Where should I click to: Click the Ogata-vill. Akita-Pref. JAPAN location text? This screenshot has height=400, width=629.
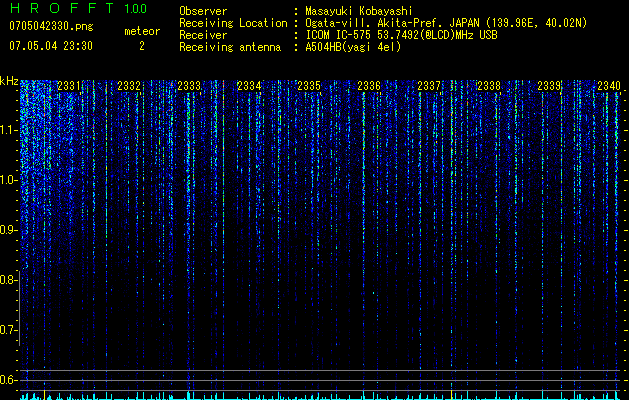pyautogui.click(x=446, y=23)
